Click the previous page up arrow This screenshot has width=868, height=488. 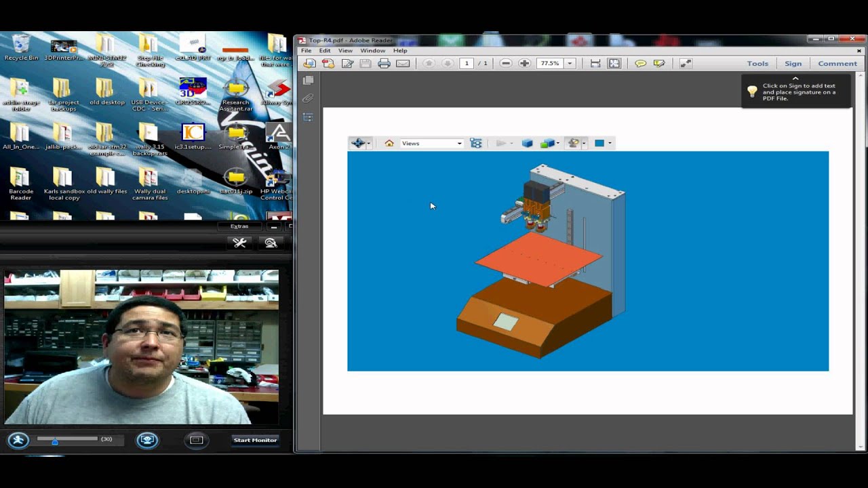(x=429, y=63)
